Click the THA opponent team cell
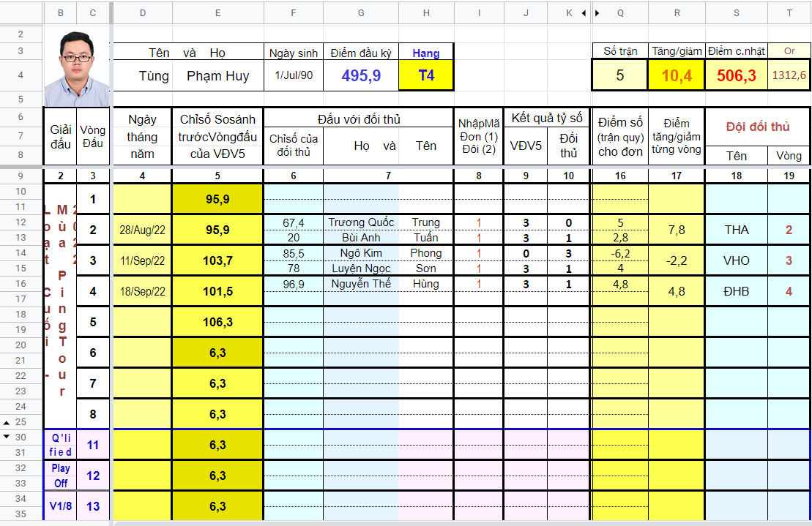This screenshot has width=812, height=526. 736,230
